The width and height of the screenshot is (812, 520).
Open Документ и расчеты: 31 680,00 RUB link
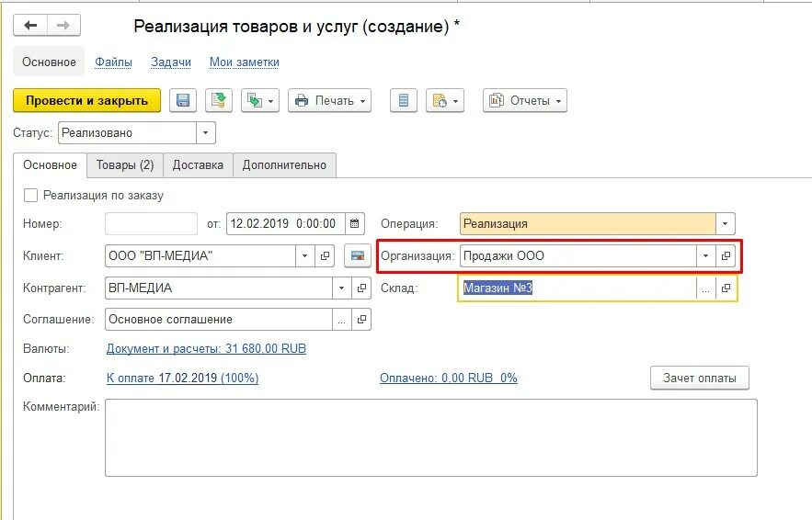tap(206, 349)
